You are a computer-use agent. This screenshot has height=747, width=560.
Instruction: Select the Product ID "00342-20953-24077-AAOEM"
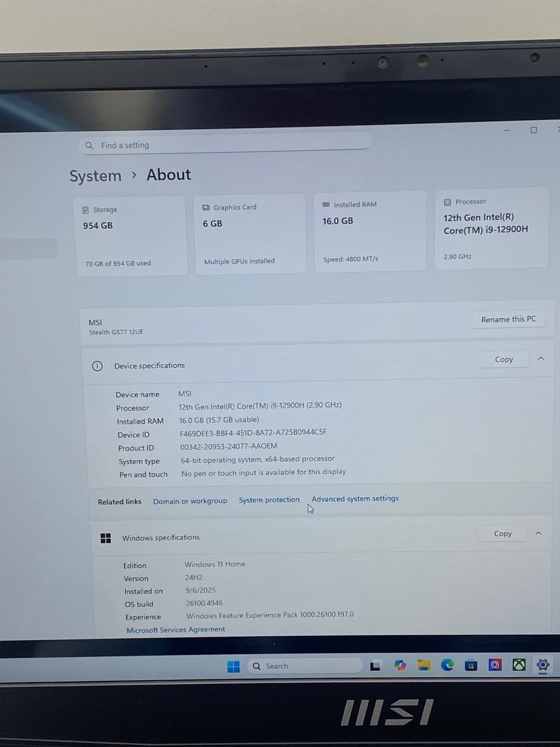[229, 447]
